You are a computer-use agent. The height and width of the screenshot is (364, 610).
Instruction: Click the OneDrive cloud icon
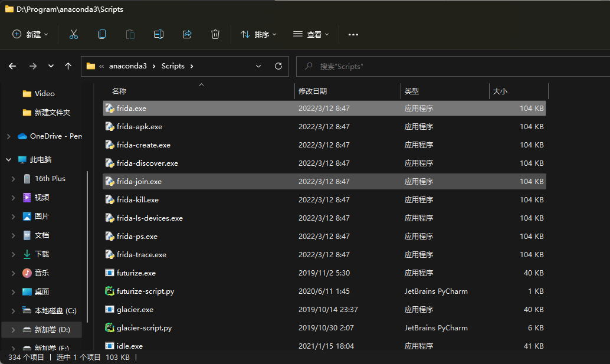click(22, 136)
